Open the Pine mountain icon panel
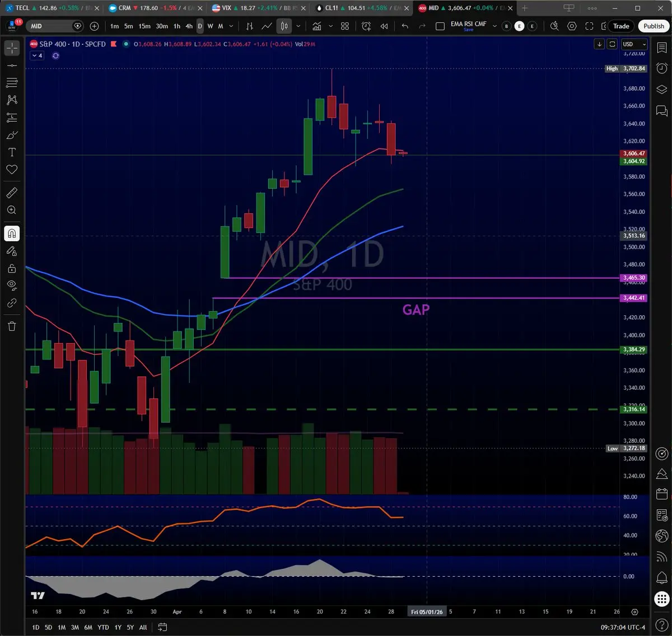Image resolution: width=672 pixels, height=636 pixels. click(x=661, y=474)
